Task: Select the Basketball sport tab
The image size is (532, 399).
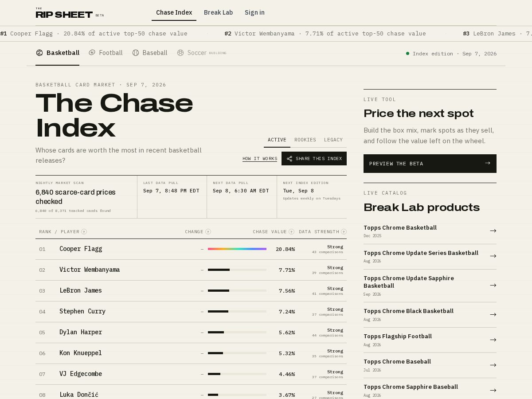Action: click(58, 53)
